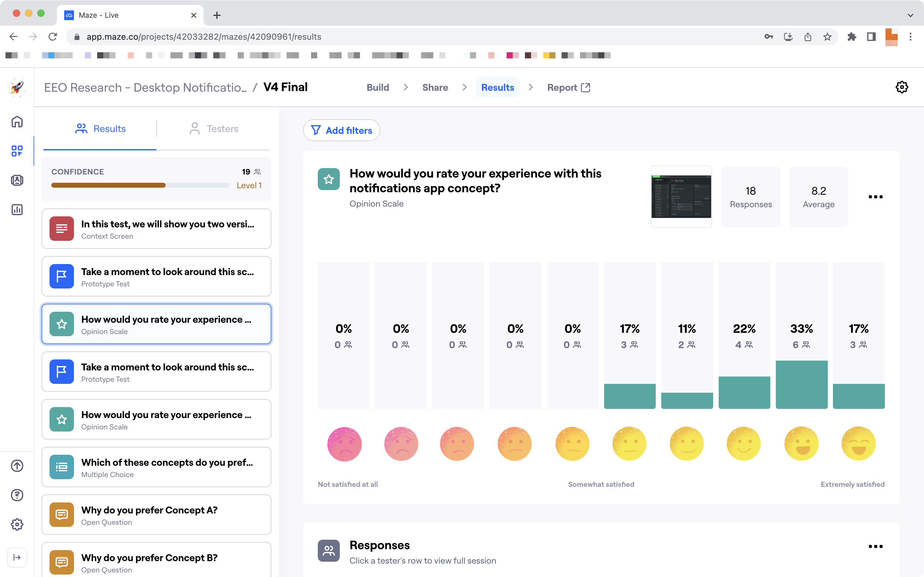Viewport: 924px width, 577px height.
Task: Click the browser back arrow
Action: tap(13, 37)
